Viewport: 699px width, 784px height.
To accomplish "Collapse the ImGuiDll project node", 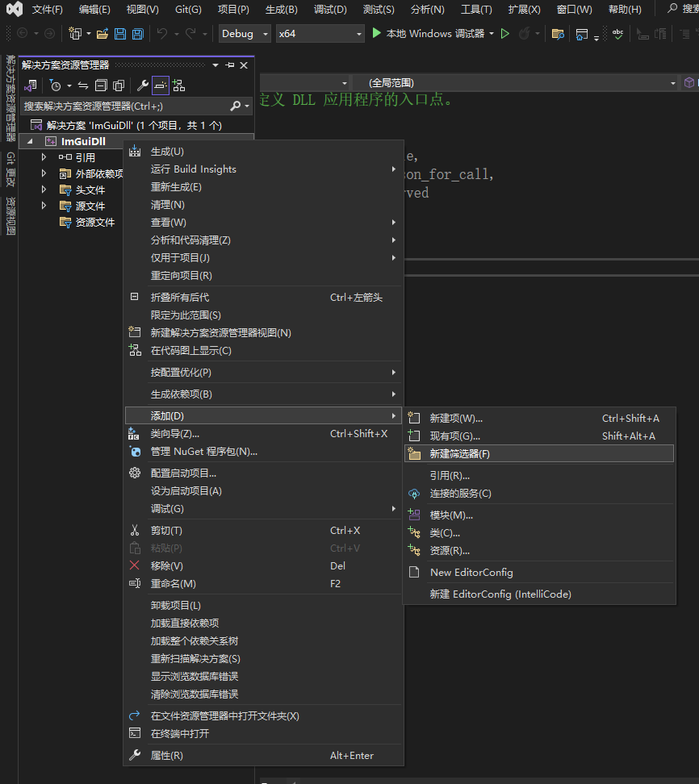I will pos(30,141).
